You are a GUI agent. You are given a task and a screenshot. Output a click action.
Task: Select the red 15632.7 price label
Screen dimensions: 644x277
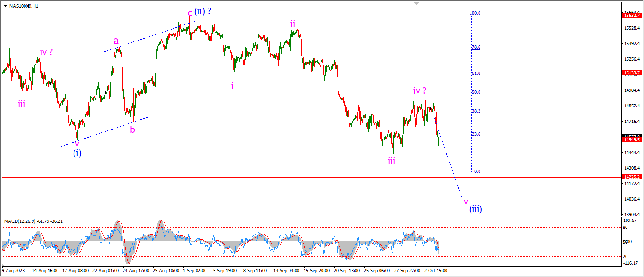[x=632, y=16]
